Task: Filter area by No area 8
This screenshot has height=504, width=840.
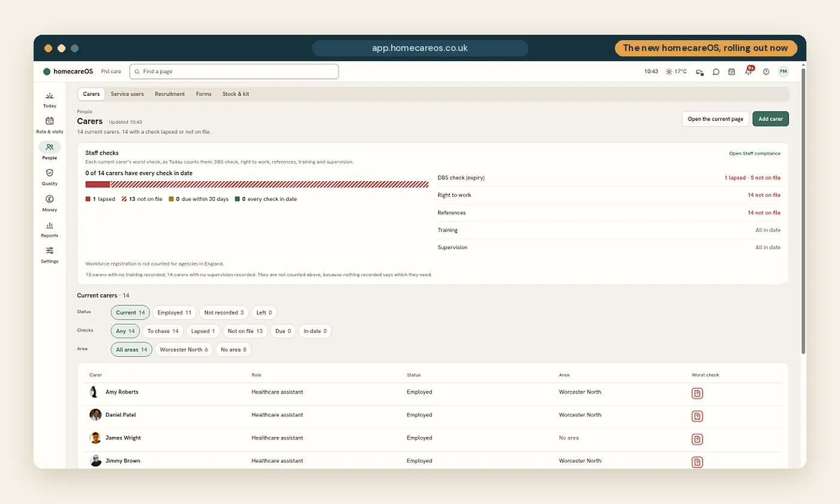Action: pyautogui.click(x=233, y=350)
